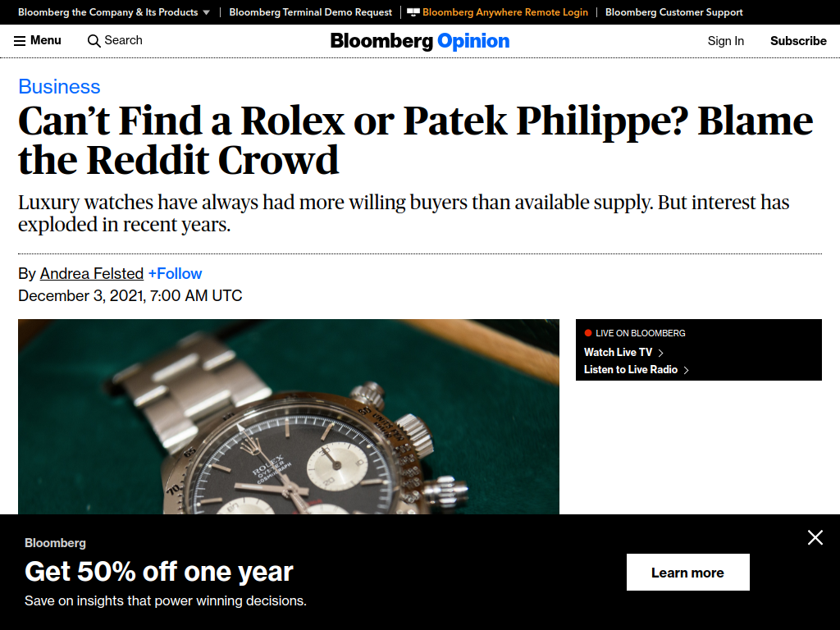Click the Subscribe button
840x630 pixels.
pos(798,41)
